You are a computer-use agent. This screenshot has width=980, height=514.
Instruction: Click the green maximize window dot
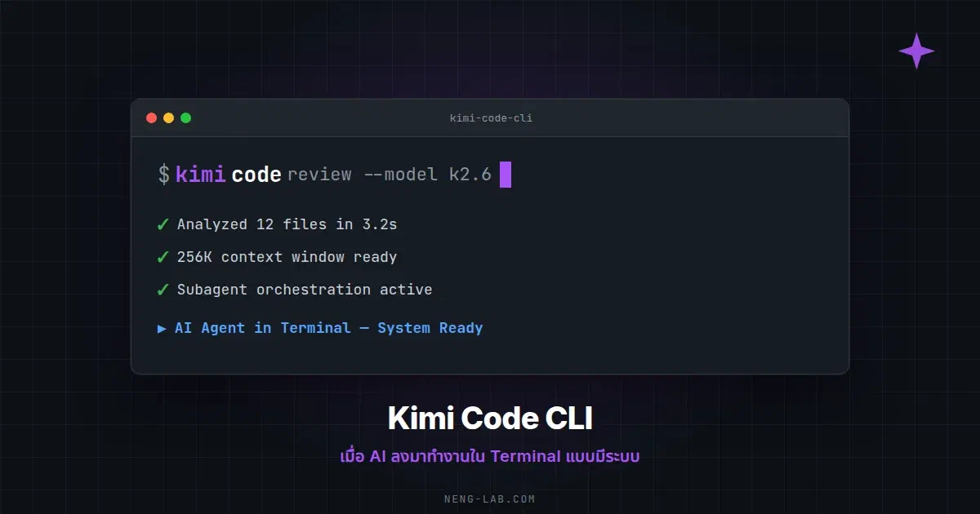(185, 118)
